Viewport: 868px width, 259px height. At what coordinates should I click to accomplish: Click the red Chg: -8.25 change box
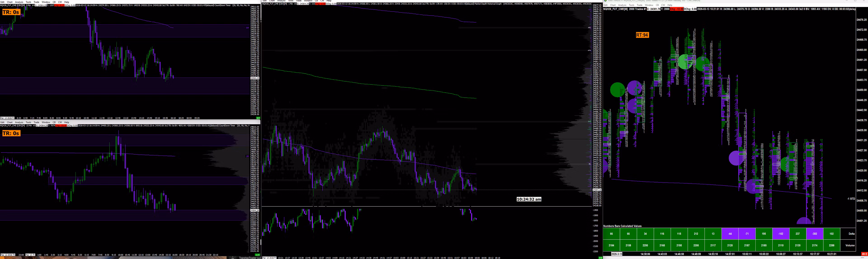(x=60, y=5)
